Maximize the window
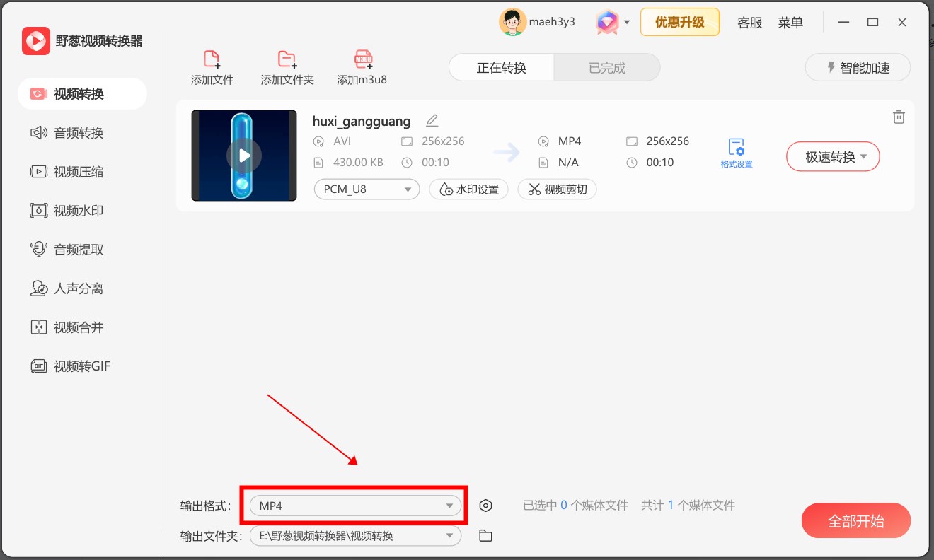 pyautogui.click(x=873, y=23)
